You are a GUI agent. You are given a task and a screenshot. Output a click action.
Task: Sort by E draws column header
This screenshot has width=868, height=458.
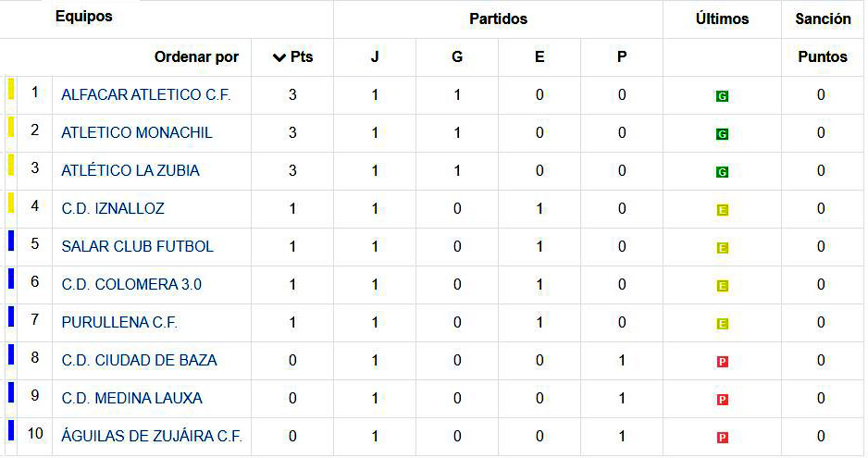coord(539,57)
